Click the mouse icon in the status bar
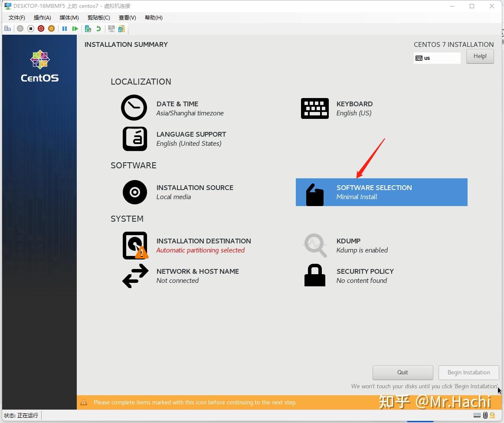This screenshot has height=423, width=504. click(485, 415)
